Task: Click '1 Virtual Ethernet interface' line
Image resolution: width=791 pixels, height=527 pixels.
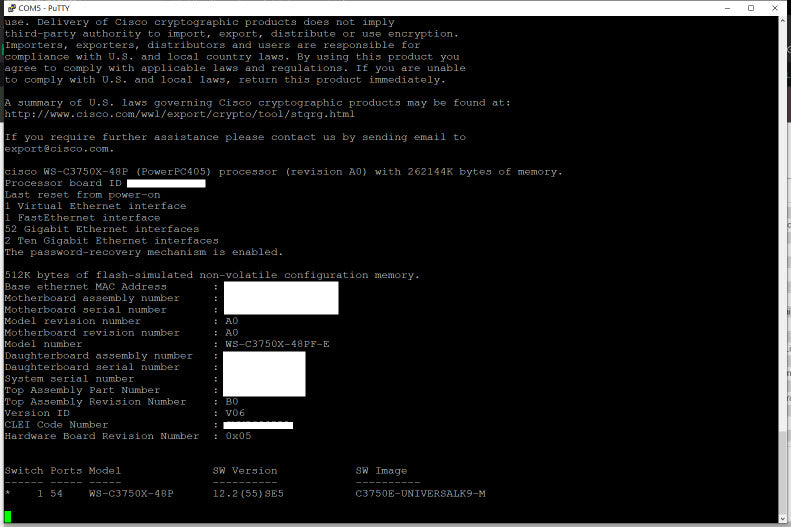Action: 95,206
